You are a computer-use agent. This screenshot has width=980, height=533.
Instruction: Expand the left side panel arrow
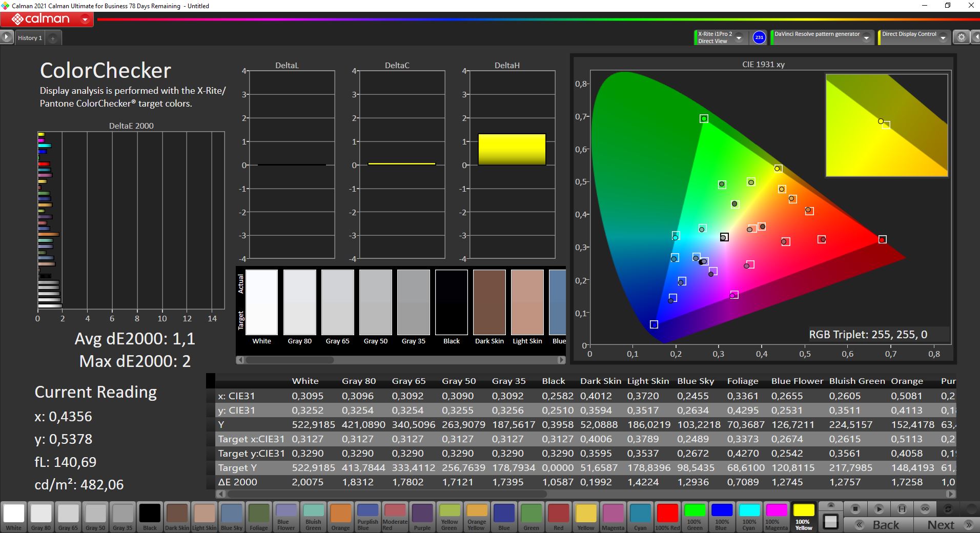pos(6,37)
